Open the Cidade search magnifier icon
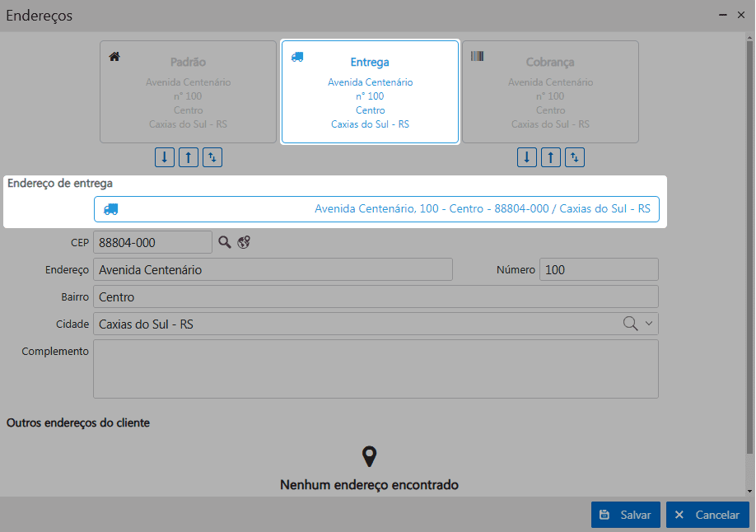This screenshot has width=756, height=532. (631, 324)
